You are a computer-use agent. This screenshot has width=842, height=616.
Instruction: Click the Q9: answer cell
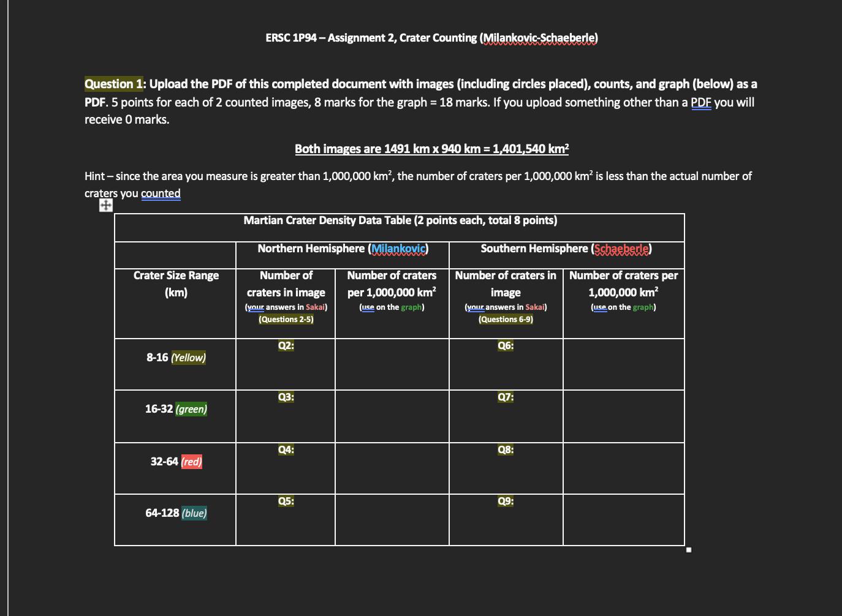click(506, 520)
